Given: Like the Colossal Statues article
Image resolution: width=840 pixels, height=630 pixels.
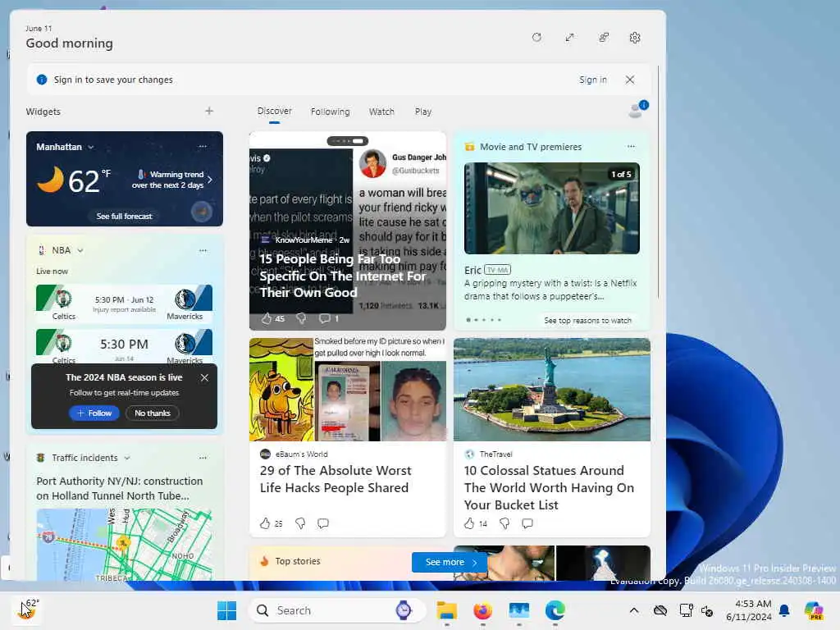Looking at the screenshot, I should pyautogui.click(x=469, y=523).
